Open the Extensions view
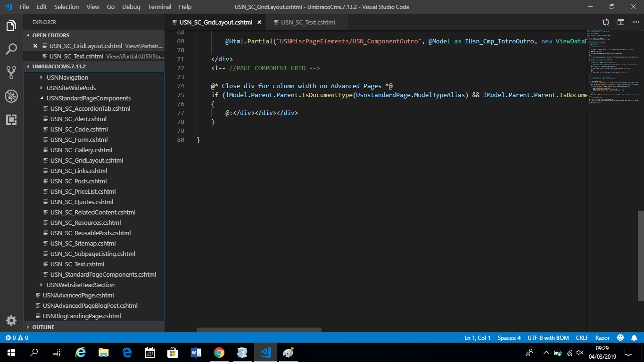Screen dimensions: 644x362 (11, 120)
